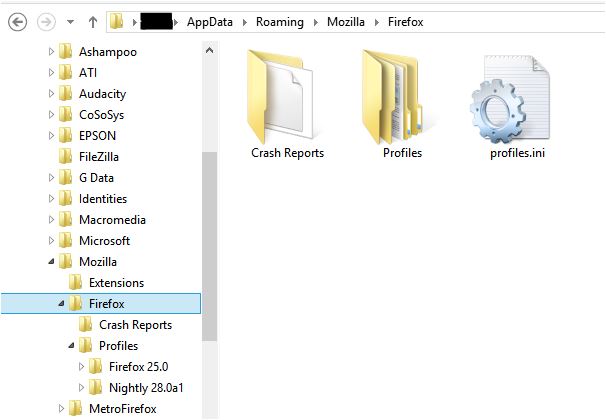Select Firefox 25.0 profile folder in tree
The width and height of the screenshot is (606, 420).
coord(138,367)
